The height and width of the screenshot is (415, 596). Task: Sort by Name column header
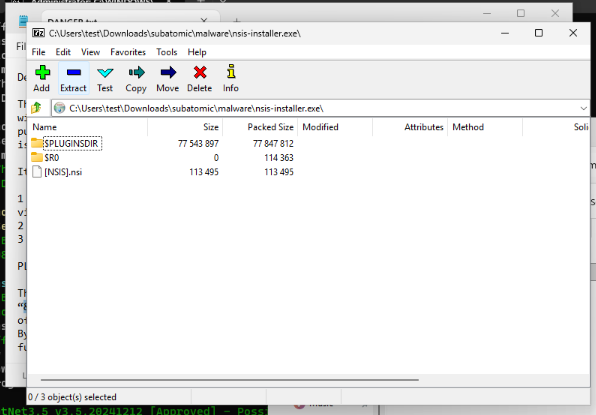click(87, 127)
